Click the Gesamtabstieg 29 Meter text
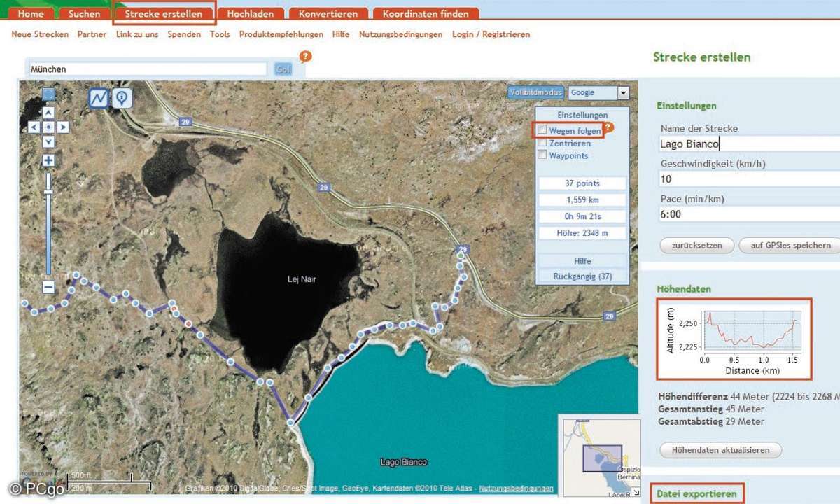Screen dimensions: 840x504 711,421
